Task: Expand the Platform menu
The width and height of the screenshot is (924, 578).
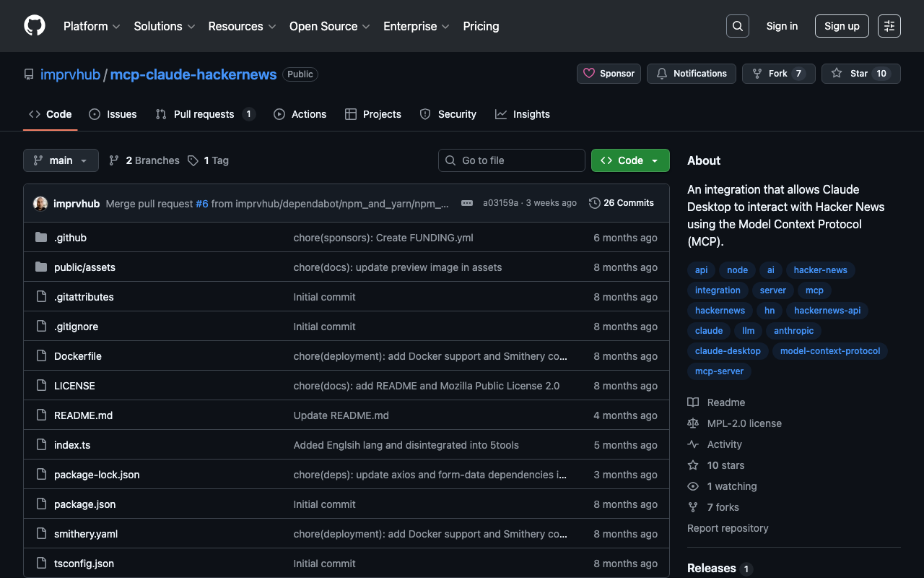Action: tap(92, 26)
